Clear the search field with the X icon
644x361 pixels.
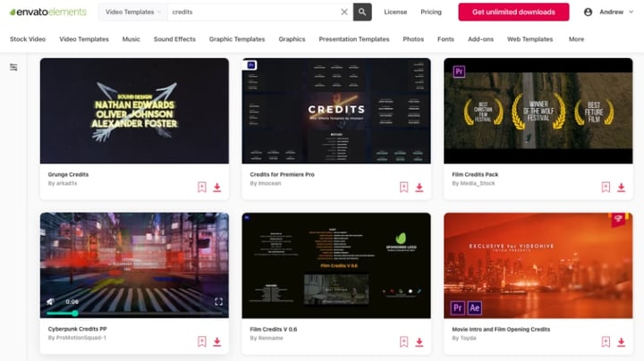pyautogui.click(x=344, y=12)
